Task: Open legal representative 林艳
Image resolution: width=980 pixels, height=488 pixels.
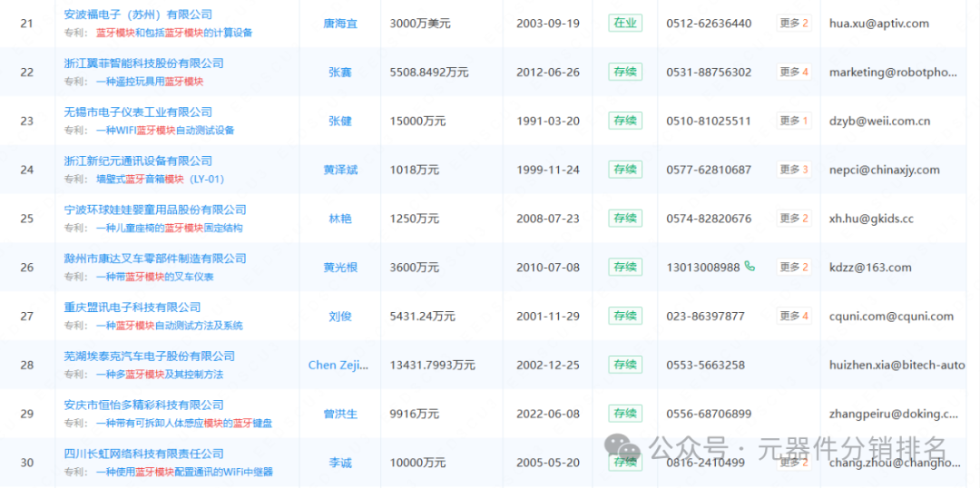Action: tap(340, 218)
